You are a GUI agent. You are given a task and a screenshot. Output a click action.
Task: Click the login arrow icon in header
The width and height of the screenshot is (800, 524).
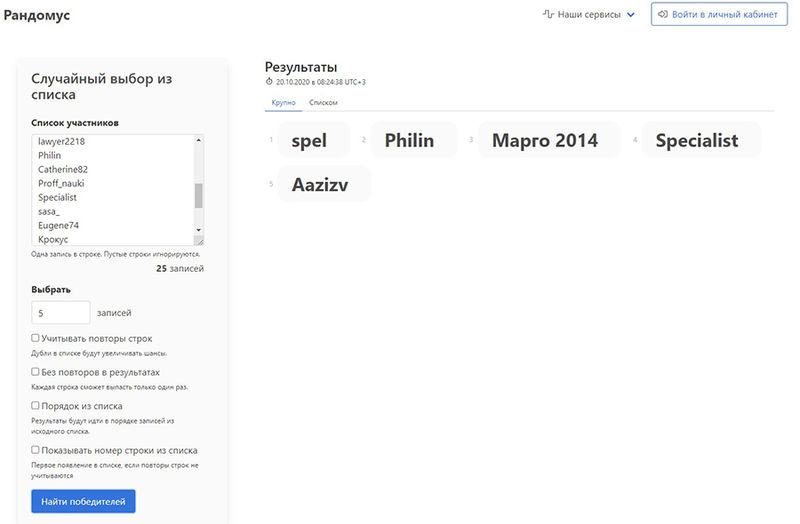click(x=663, y=15)
